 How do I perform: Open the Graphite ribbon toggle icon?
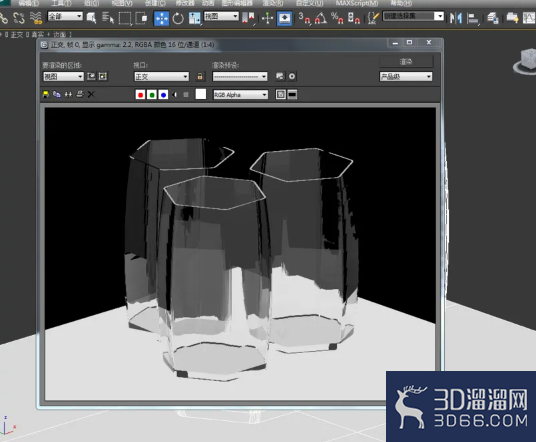[512, 17]
